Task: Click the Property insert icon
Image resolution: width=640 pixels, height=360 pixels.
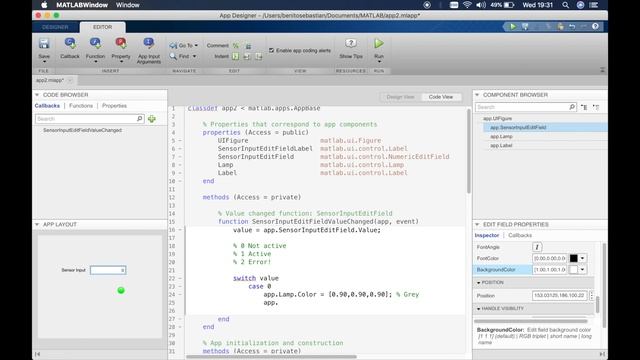Action: click(x=121, y=43)
